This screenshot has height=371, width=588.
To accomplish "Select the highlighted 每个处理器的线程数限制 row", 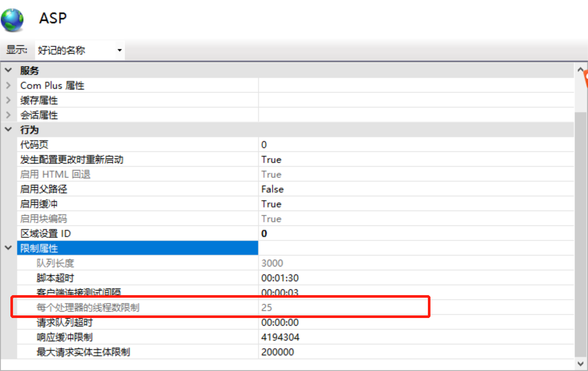I will (x=156, y=307).
